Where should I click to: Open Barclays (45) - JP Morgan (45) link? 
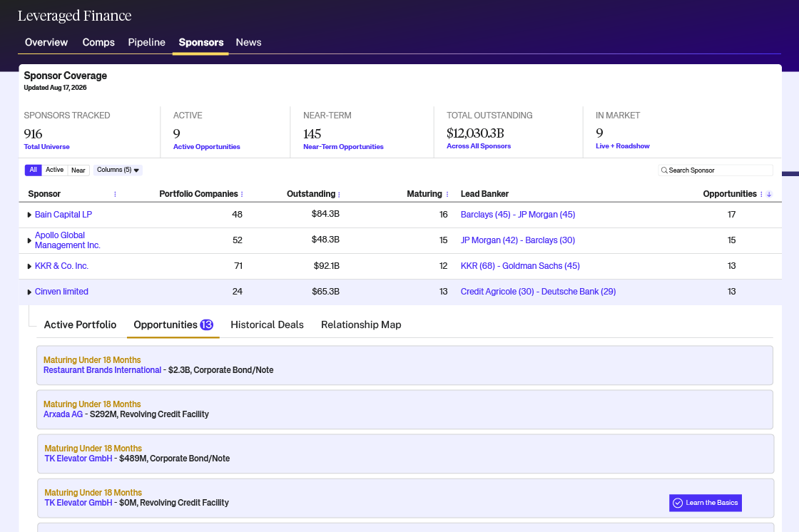(518, 215)
